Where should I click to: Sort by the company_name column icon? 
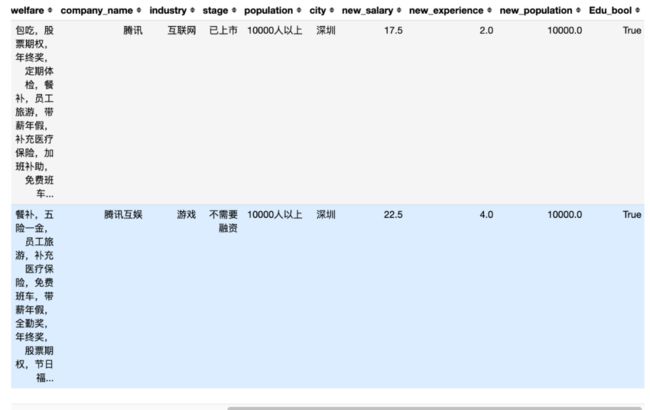point(139,10)
